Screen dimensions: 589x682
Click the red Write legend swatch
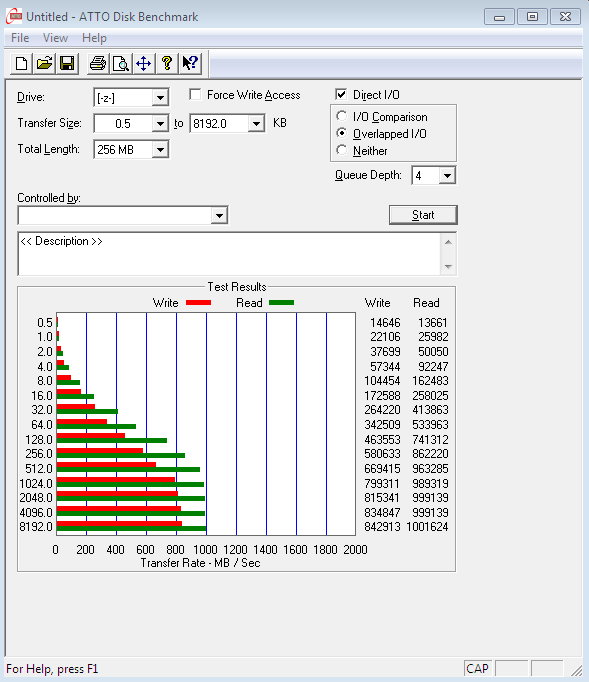[x=198, y=303]
